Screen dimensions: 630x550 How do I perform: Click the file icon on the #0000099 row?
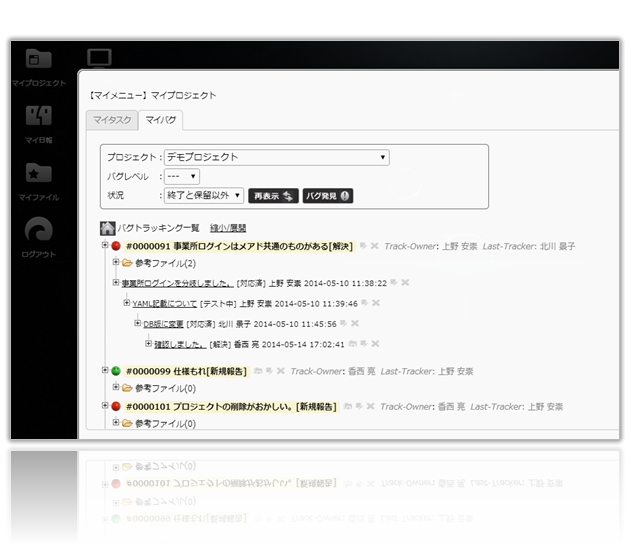click(258, 371)
